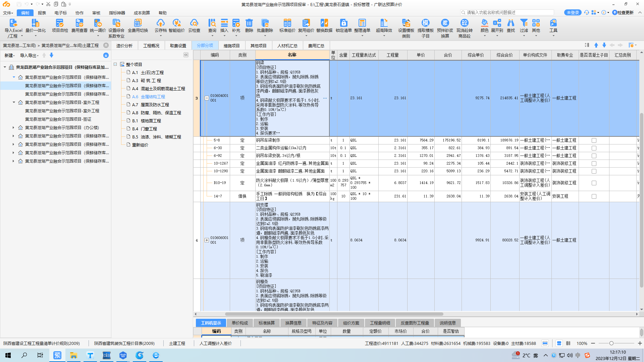
Task: Click the move-up blue arrow icon
Action: (596, 45)
